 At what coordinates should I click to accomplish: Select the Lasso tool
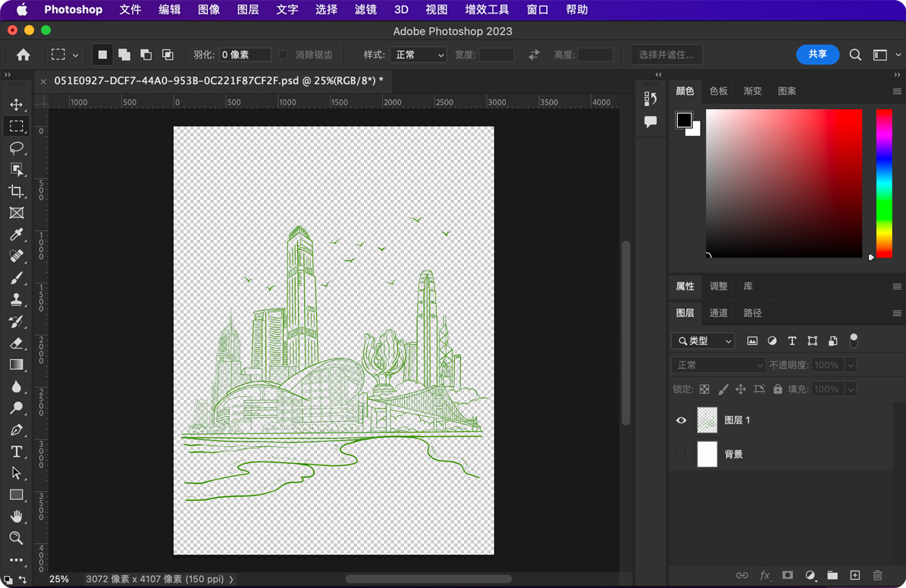[x=16, y=148]
